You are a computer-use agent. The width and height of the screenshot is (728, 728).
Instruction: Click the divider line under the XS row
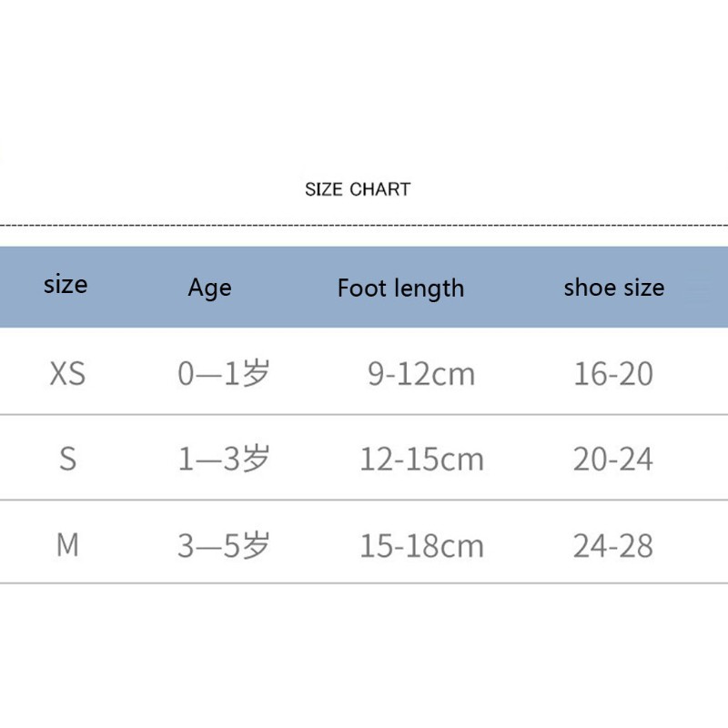(364, 415)
